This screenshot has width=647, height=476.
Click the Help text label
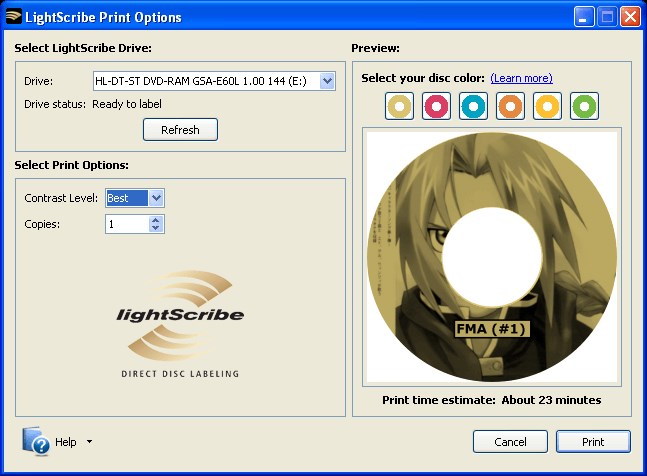tap(66, 442)
